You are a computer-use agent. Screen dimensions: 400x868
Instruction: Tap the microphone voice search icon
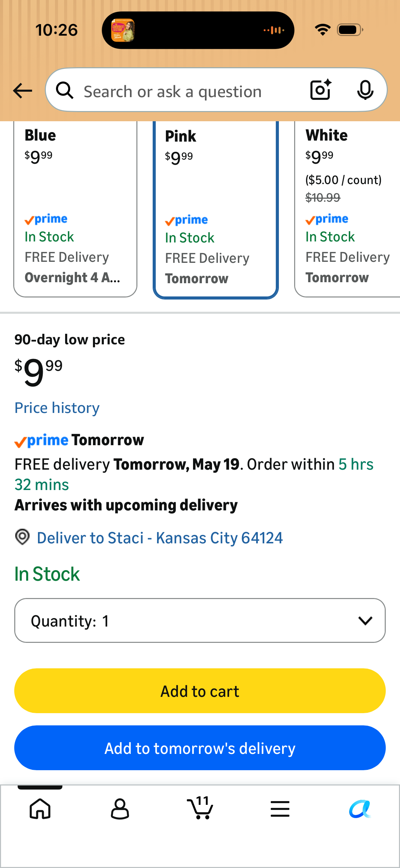[x=365, y=90]
